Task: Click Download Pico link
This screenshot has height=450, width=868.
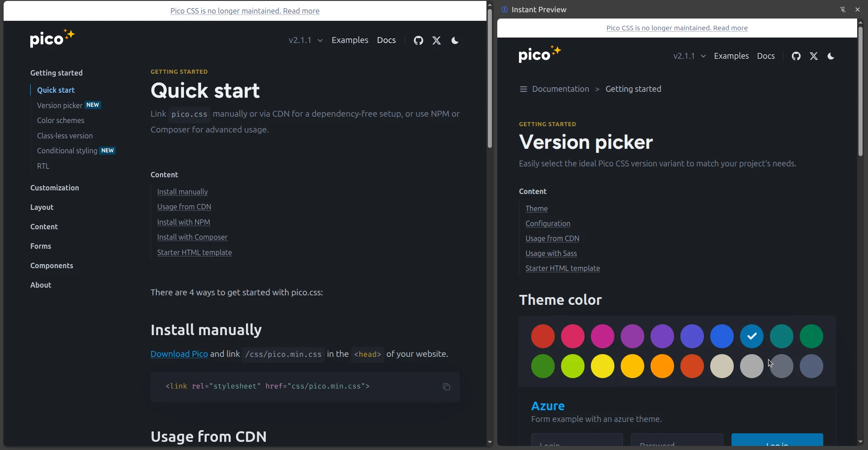Action: (x=179, y=354)
